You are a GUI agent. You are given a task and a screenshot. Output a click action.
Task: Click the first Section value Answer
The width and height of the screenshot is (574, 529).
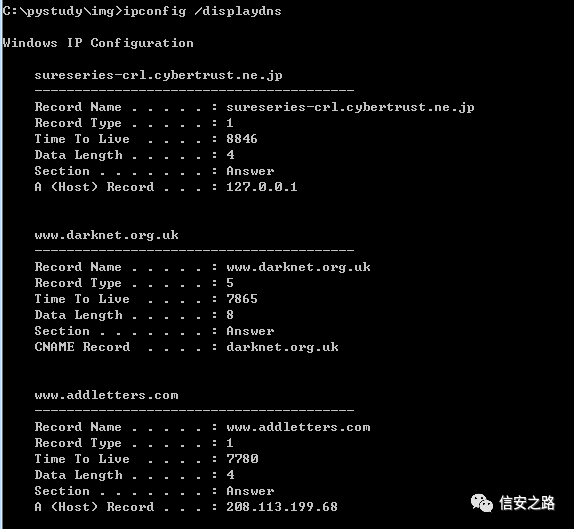click(x=250, y=171)
